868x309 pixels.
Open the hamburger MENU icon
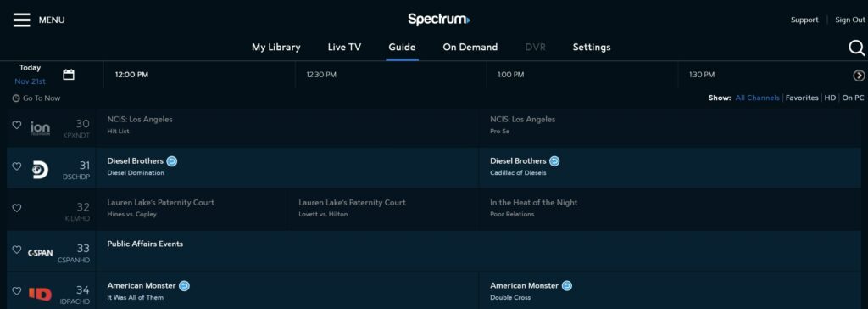click(21, 20)
